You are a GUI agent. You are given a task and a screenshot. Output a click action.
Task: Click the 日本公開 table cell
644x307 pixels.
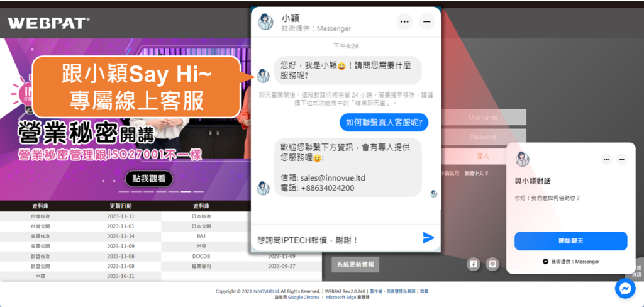click(201, 226)
